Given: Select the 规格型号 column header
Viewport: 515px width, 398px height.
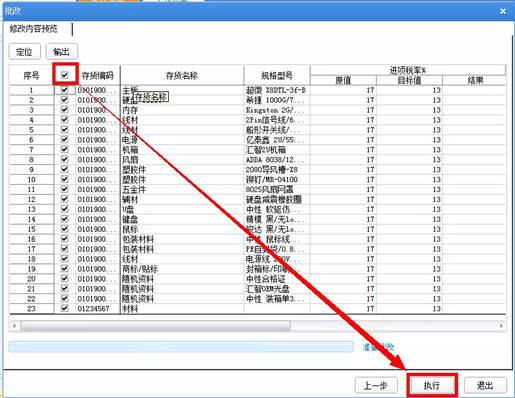Looking at the screenshot, I should click(277, 75).
